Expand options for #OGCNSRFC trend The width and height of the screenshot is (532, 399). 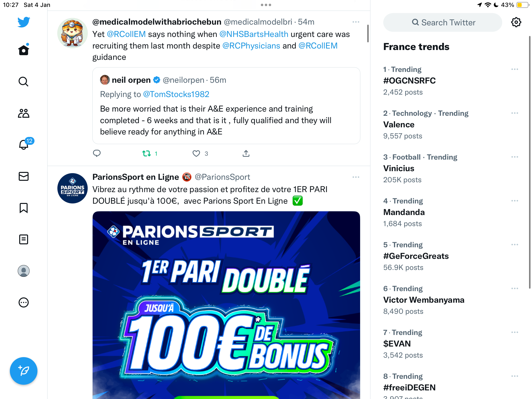[515, 69]
